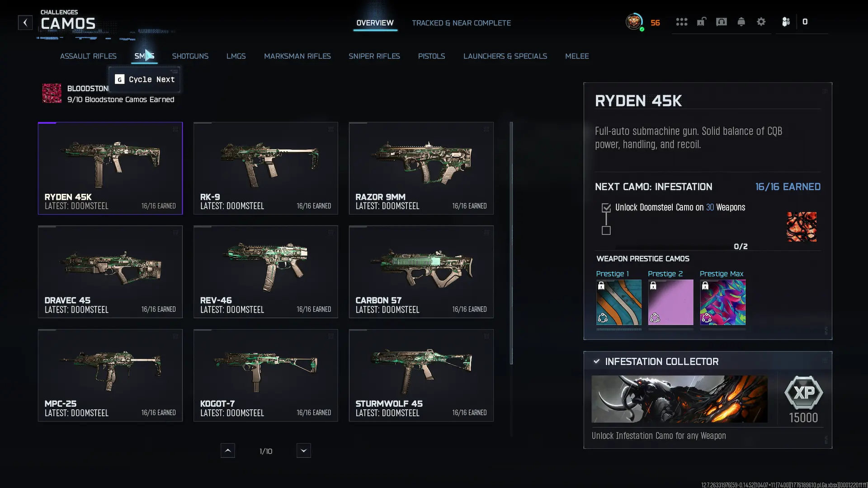This screenshot has height=488, width=868.
Task: Go to next page with down chevron
Action: [x=303, y=450]
